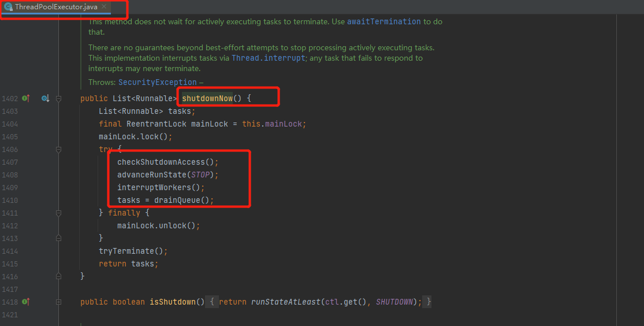The width and height of the screenshot is (644, 326).
Task: Click the isShutdown method name
Action: click(173, 302)
